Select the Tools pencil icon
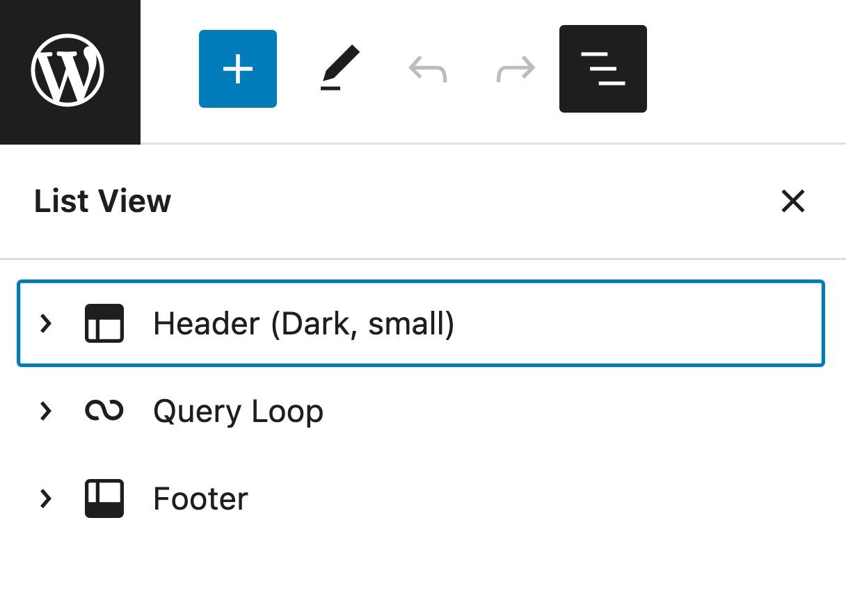This screenshot has width=846, height=616. click(340, 69)
